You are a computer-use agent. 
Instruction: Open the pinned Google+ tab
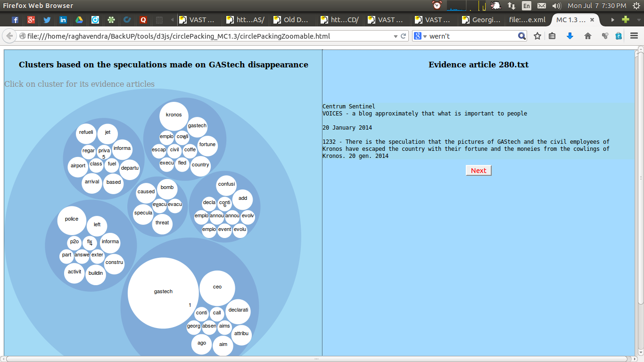point(31,20)
